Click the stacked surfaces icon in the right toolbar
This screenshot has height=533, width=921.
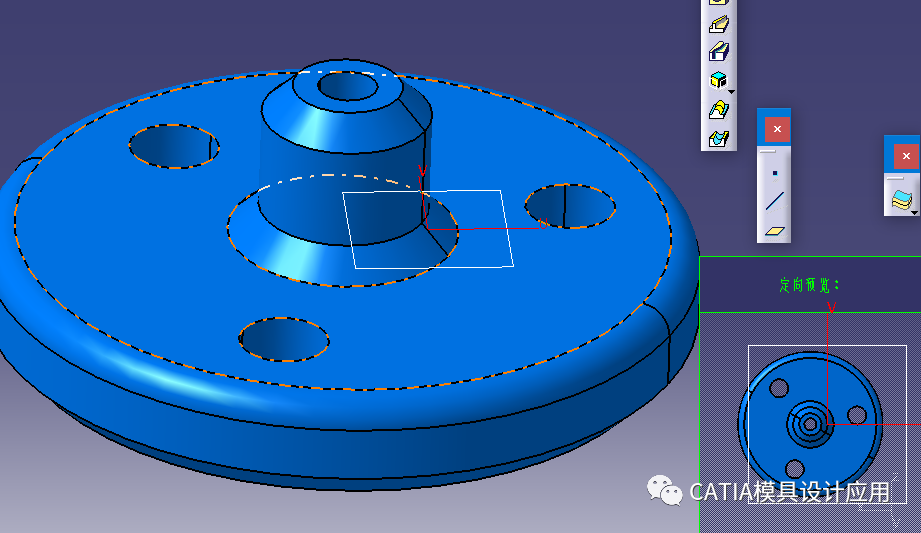click(x=902, y=200)
